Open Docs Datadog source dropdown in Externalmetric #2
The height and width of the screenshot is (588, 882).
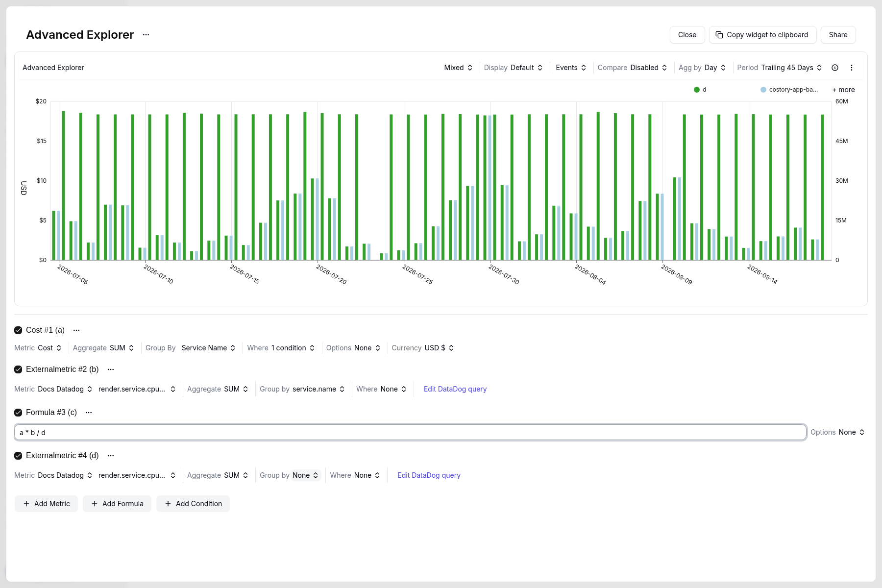[x=65, y=389]
